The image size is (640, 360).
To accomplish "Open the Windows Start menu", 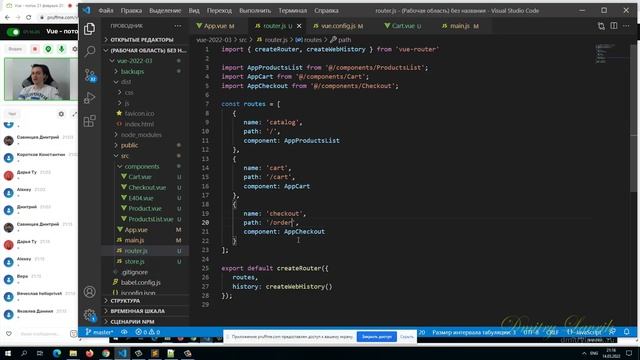I will 8,353.
